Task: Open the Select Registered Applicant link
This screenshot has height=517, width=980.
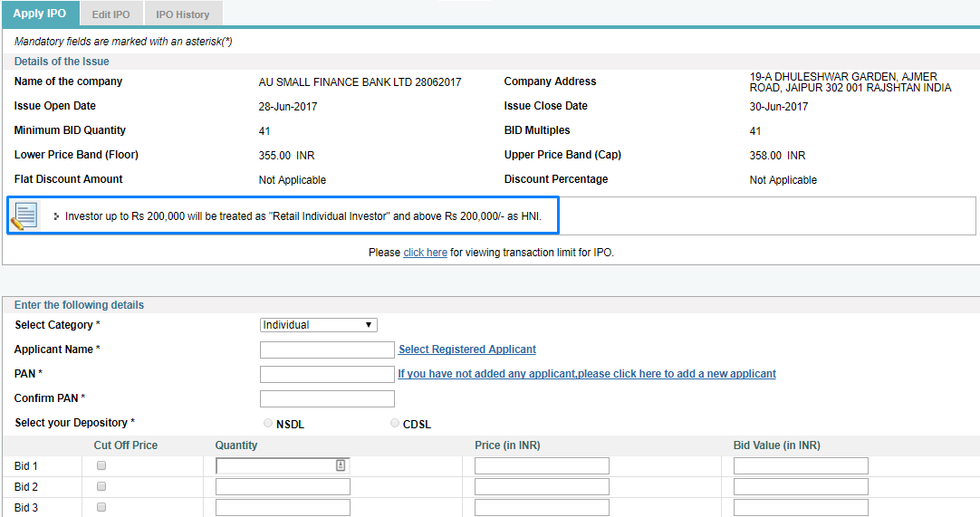Action: coord(467,349)
